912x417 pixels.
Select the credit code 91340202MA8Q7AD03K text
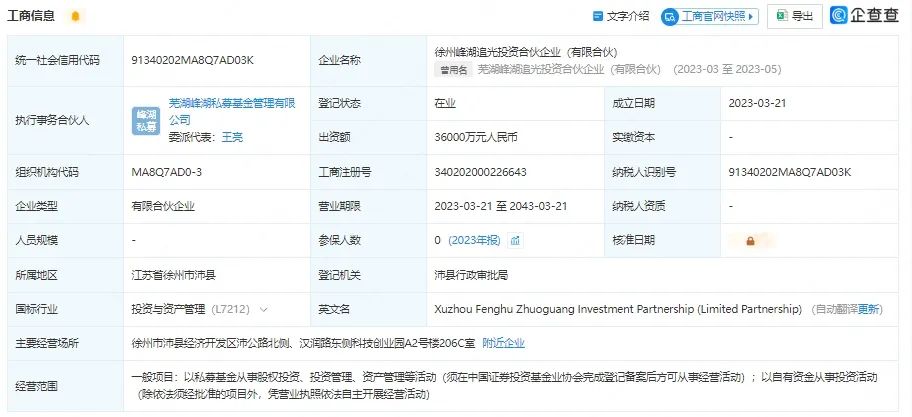tap(193, 60)
